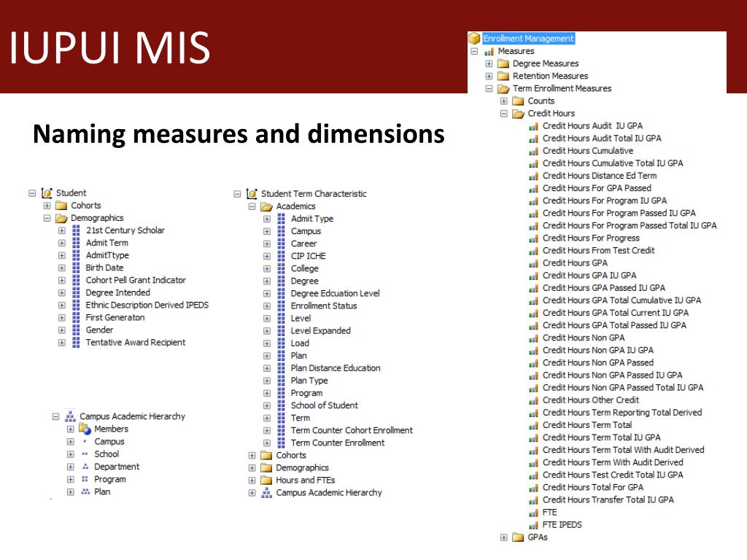The width and height of the screenshot is (747, 560).
Task: Collapse the Student dimension node
Action: pos(32,193)
